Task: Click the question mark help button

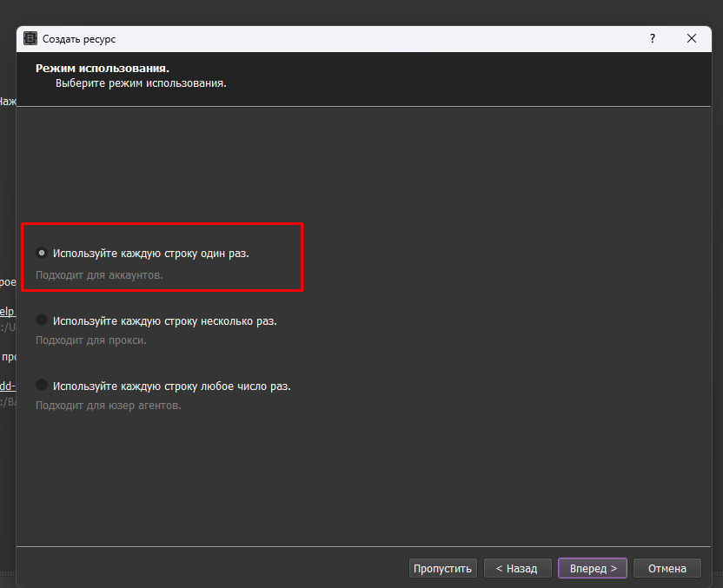Action: tap(653, 39)
